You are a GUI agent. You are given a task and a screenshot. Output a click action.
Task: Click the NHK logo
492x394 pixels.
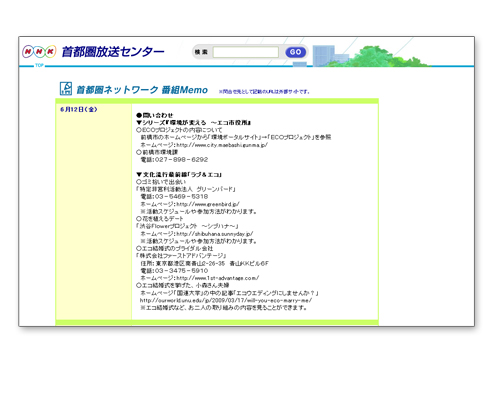39,52
